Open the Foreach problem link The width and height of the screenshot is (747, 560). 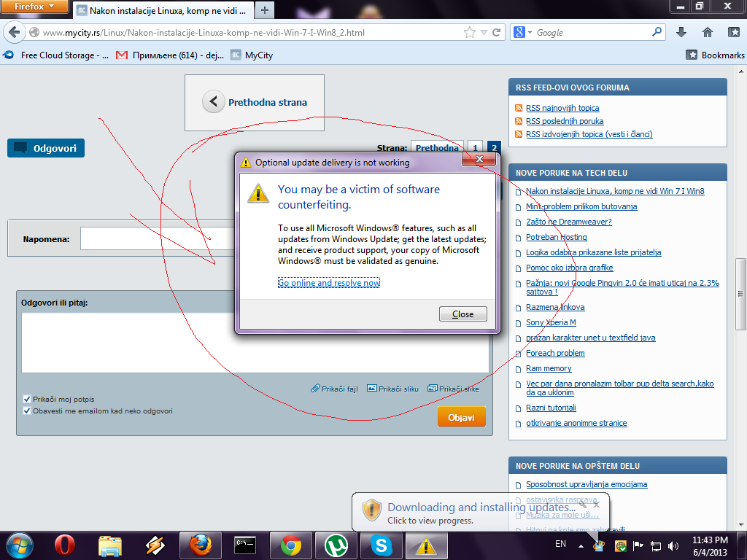[555, 354]
